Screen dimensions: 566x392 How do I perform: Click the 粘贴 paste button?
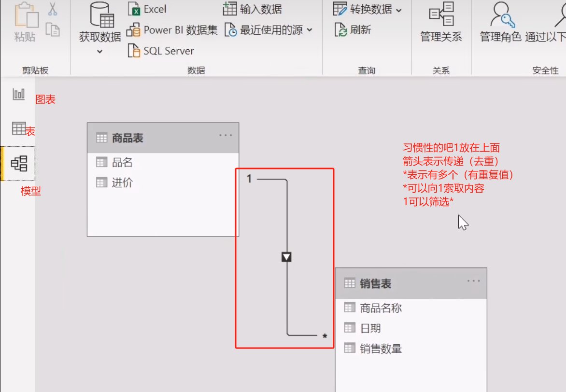(x=25, y=22)
